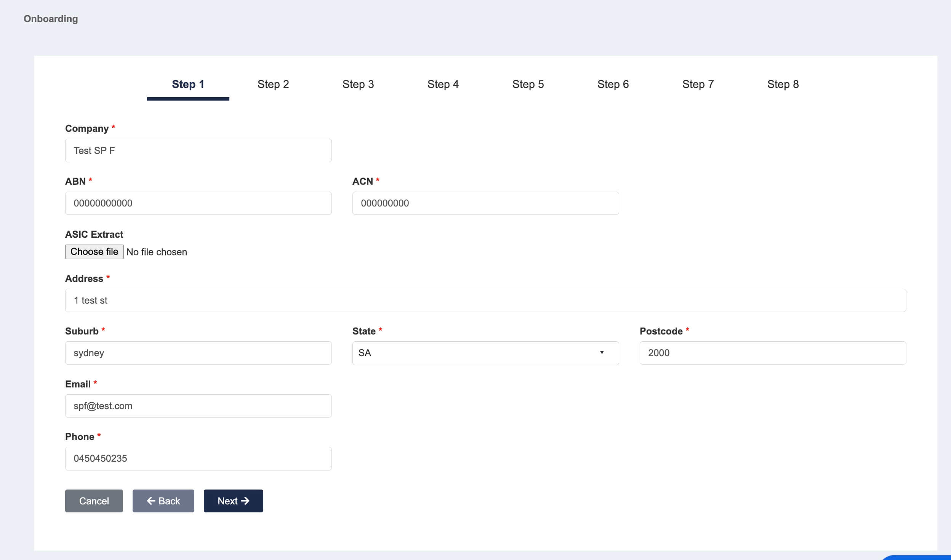Focus the ABN input field
951x560 pixels.
pyautogui.click(x=199, y=203)
